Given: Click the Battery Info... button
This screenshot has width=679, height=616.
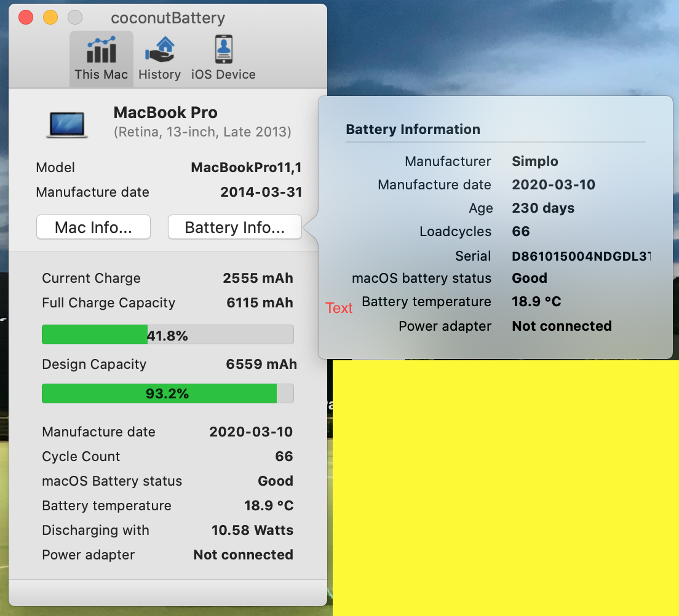Looking at the screenshot, I should click(x=235, y=227).
